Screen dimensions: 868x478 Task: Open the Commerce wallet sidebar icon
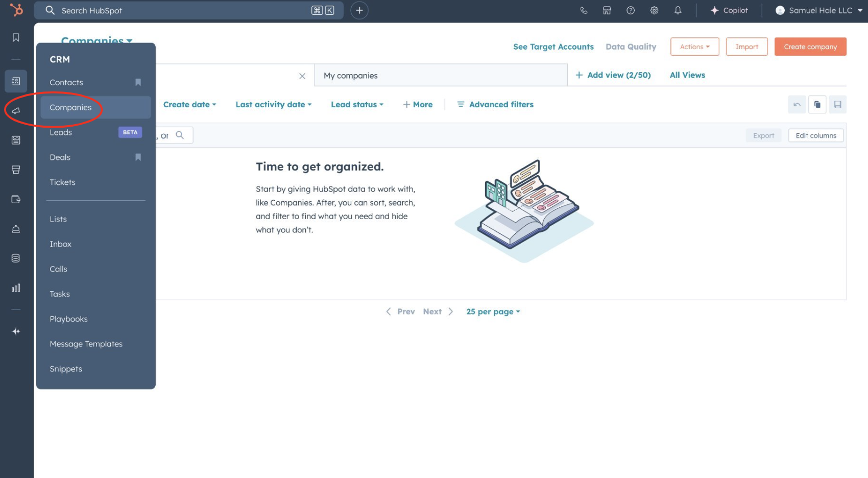[16, 199]
